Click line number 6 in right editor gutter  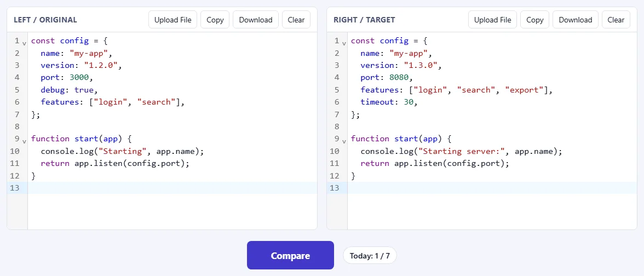click(x=336, y=102)
